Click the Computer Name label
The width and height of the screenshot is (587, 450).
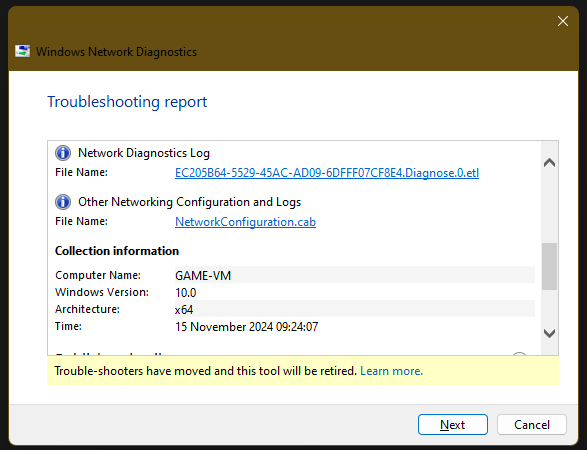98,275
